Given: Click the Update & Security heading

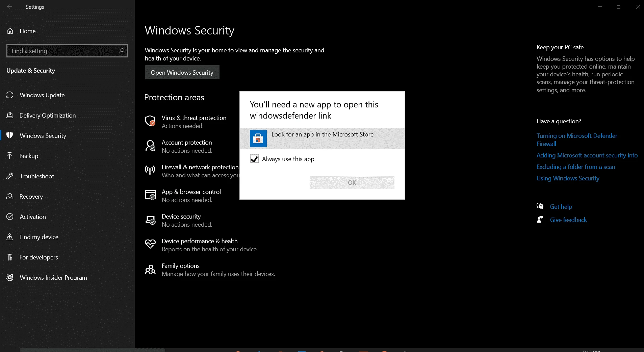Looking at the screenshot, I should coord(31,71).
